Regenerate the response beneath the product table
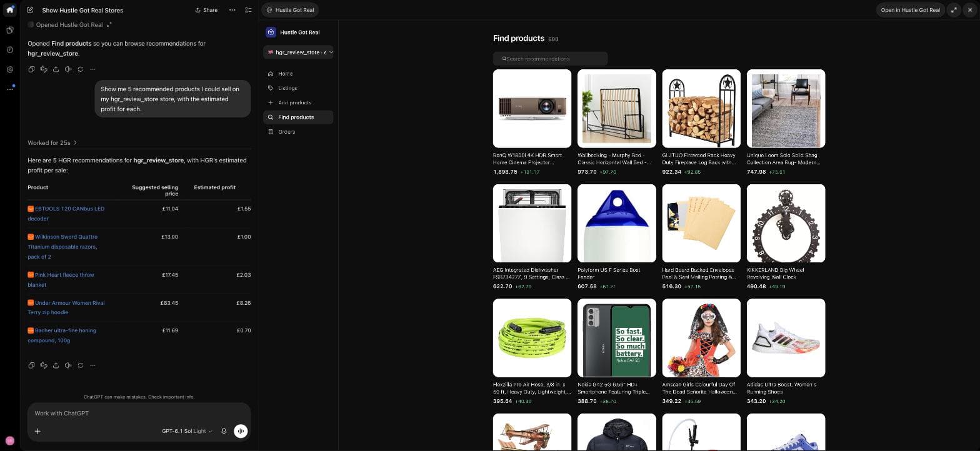This screenshot has width=980, height=451. pos(81,365)
